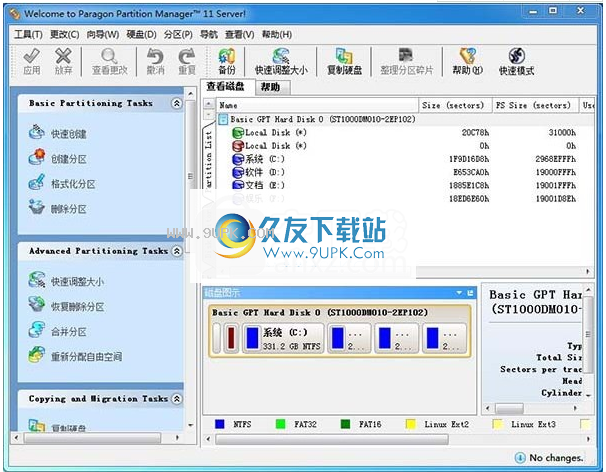Sort by FS Size (sectors) column header
The image size is (606, 472).
coord(533,105)
